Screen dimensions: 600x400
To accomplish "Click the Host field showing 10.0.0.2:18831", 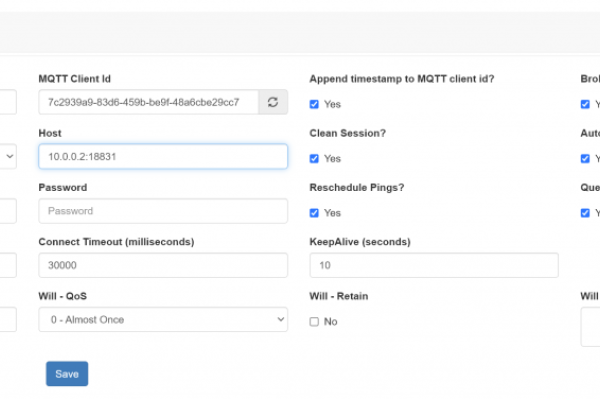I will pos(162,157).
